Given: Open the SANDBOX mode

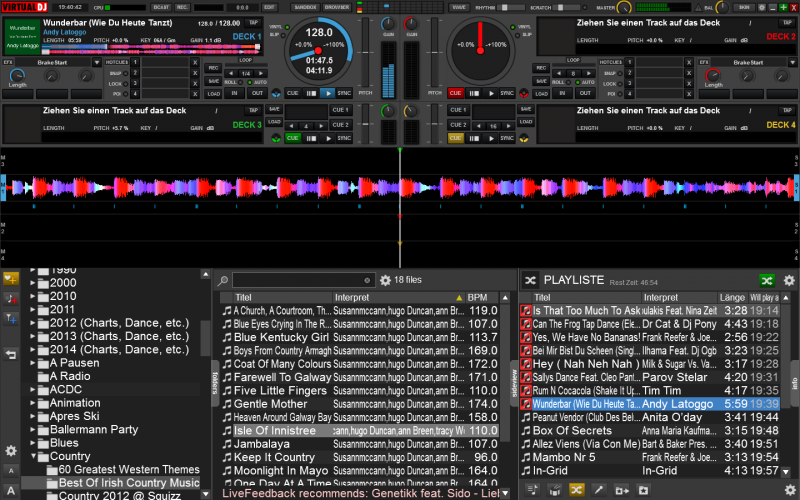Looking at the screenshot, I should [x=306, y=7].
